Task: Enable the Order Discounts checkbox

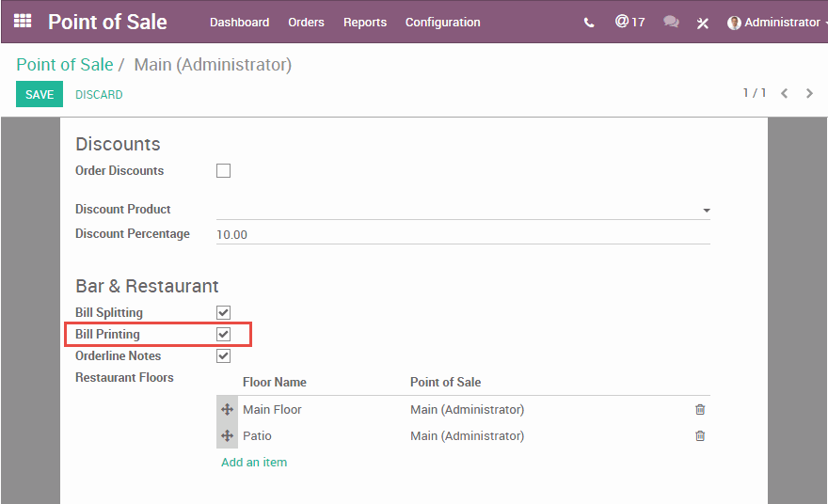Action: (x=223, y=171)
